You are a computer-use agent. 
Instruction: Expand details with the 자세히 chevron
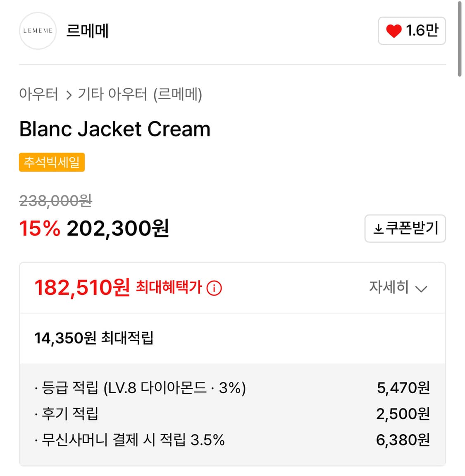point(421,288)
